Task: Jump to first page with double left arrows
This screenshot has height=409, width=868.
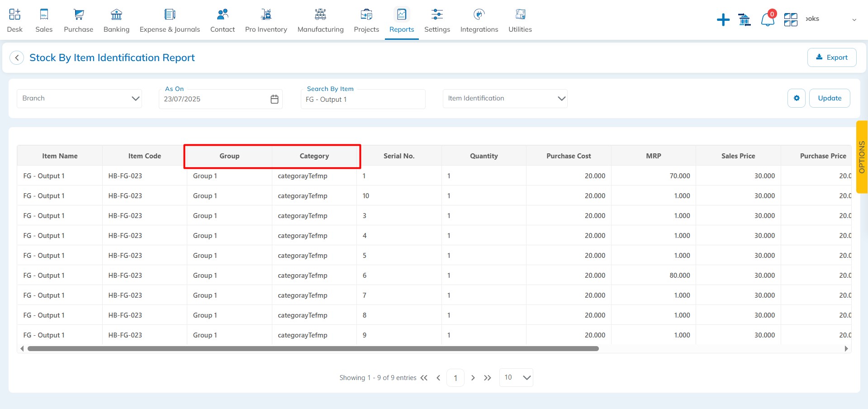Action: [x=424, y=378]
